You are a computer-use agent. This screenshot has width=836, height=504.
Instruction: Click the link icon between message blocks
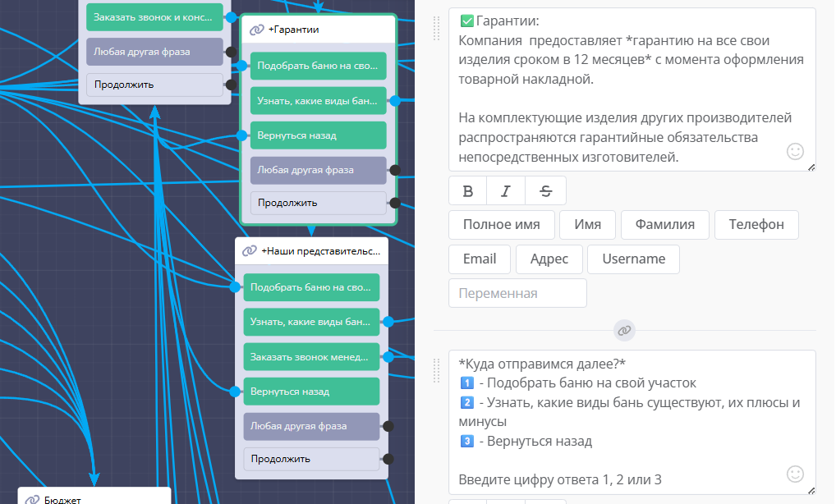(x=624, y=330)
